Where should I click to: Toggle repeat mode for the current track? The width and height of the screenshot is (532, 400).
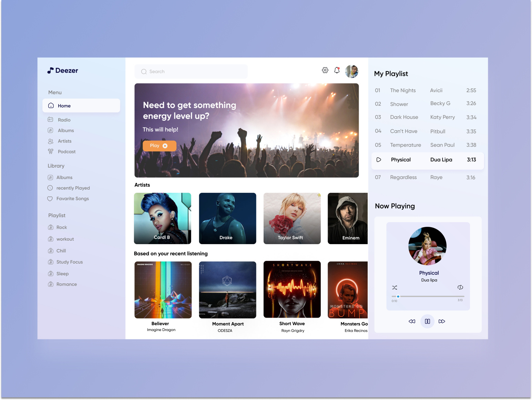click(x=460, y=287)
